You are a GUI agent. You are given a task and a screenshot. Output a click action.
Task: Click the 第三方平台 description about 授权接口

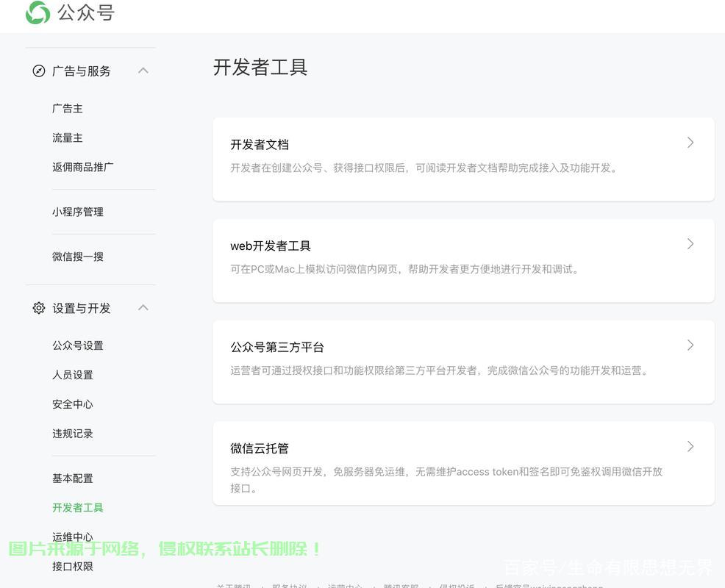pyautogui.click(x=439, y=370)
